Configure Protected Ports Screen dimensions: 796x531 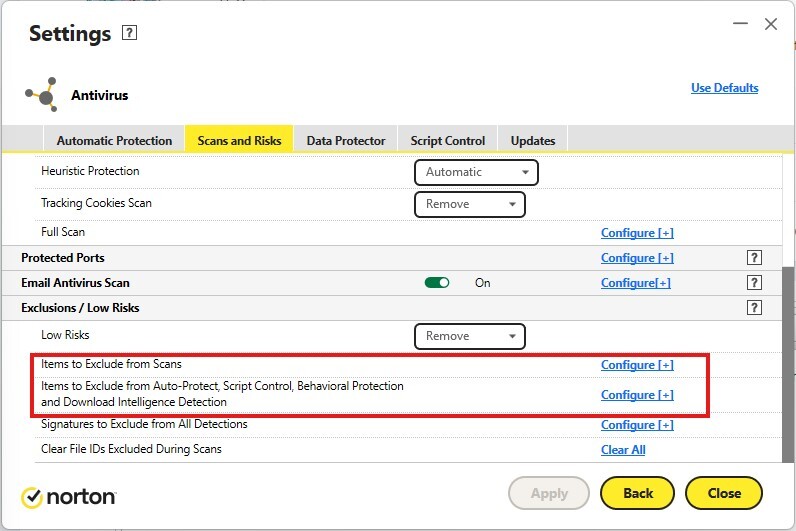click(637, 258)
